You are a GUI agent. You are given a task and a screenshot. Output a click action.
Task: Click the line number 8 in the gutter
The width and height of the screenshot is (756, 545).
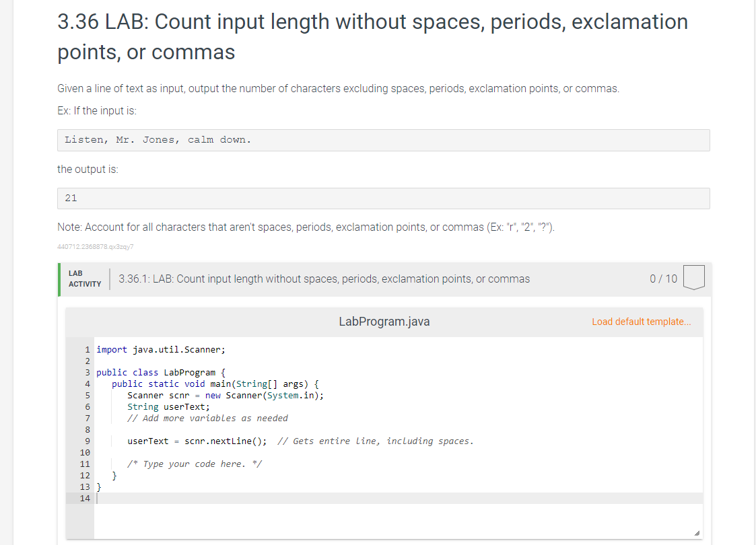pos(88,430)
